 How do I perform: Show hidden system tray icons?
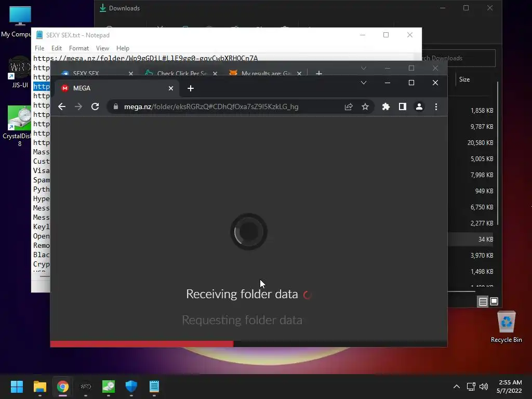pyautogui.click(x=456, y=387)
